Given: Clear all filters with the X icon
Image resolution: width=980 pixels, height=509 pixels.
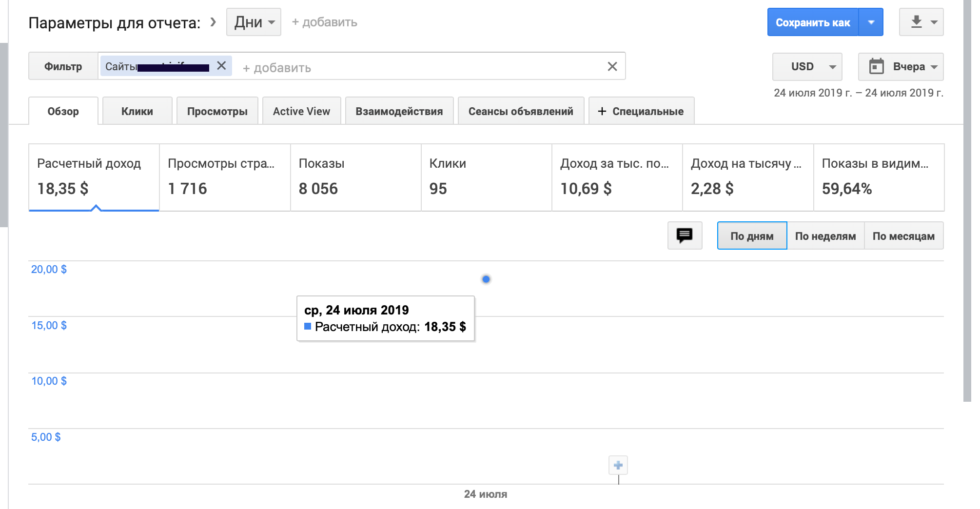Looking at the screenshot, I should [612, 66].
